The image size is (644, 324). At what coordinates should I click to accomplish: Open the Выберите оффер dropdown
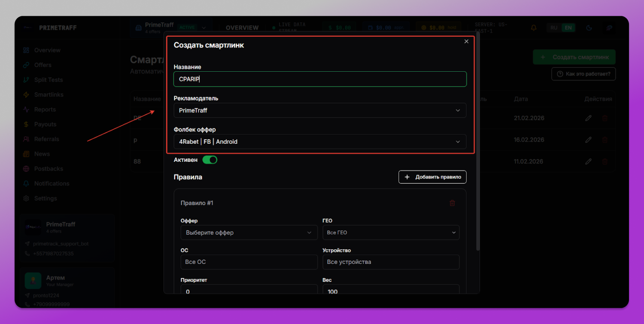point(249,233)
